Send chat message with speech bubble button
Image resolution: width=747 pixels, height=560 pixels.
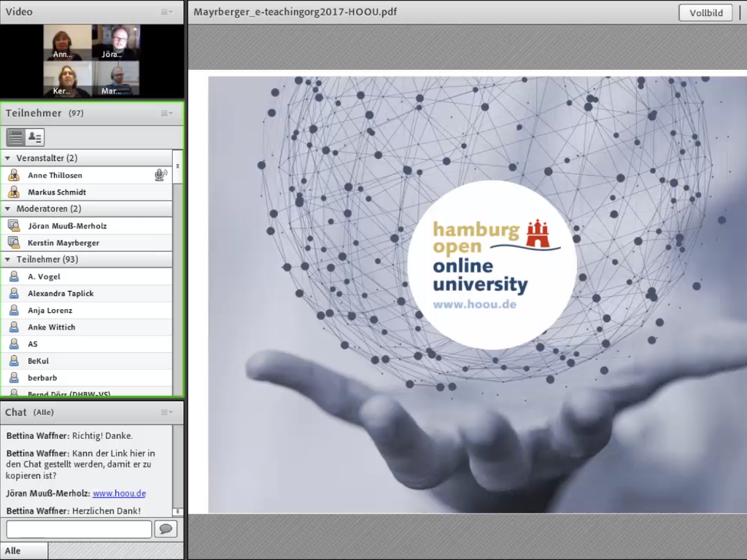[x=166, y=529]
